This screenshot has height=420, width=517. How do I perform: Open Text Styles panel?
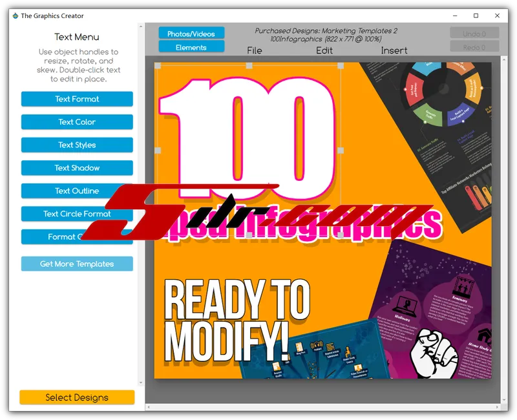click(77, 145)
